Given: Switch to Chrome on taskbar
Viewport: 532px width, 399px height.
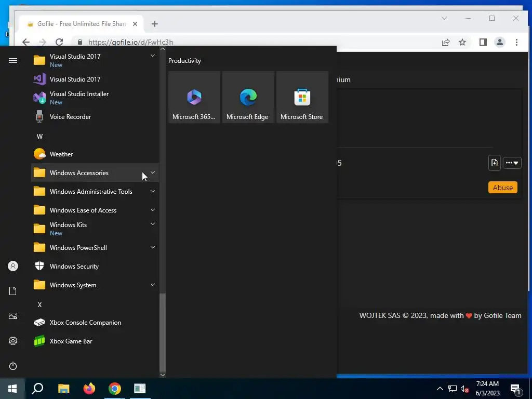Looking at the screenshot, I should (x=115, y=389).
